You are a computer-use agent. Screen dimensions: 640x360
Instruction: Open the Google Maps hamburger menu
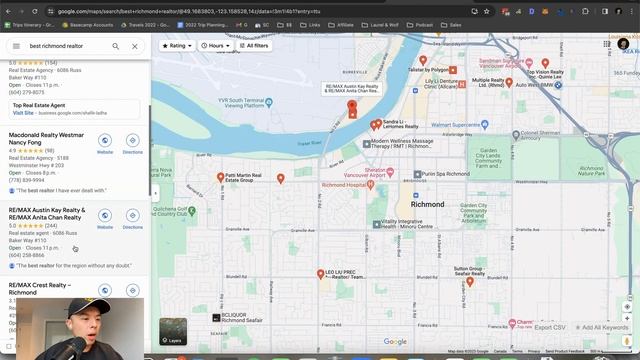coord(16,46)
